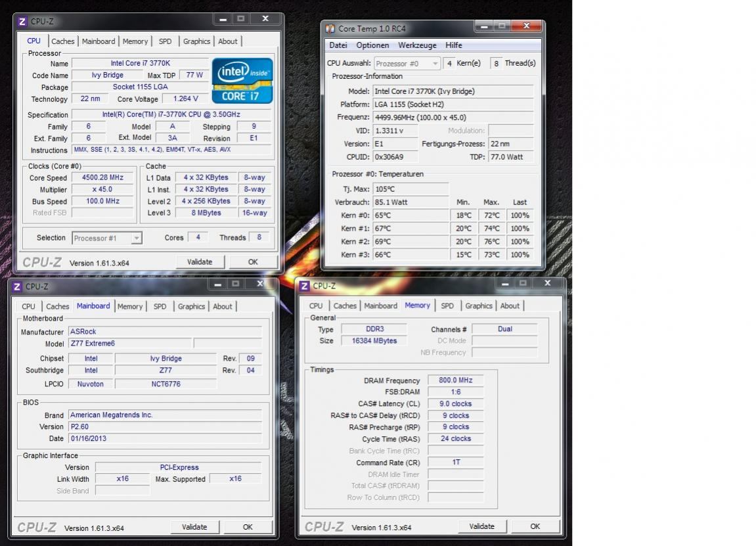Click the CAS# Latency 9.0 clocks value
Screen dimensions: 756x546
tap(456, 404)
